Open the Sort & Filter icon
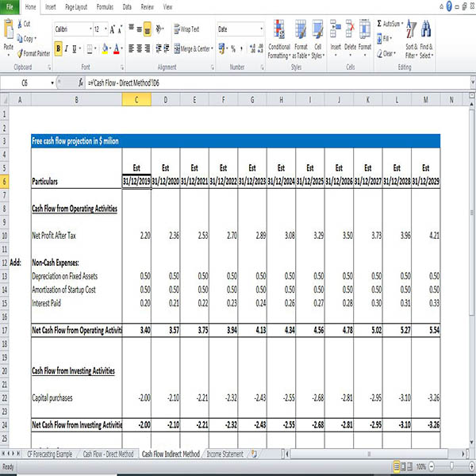The width and height of the screenshot is (476, 476). click(411, 29)
